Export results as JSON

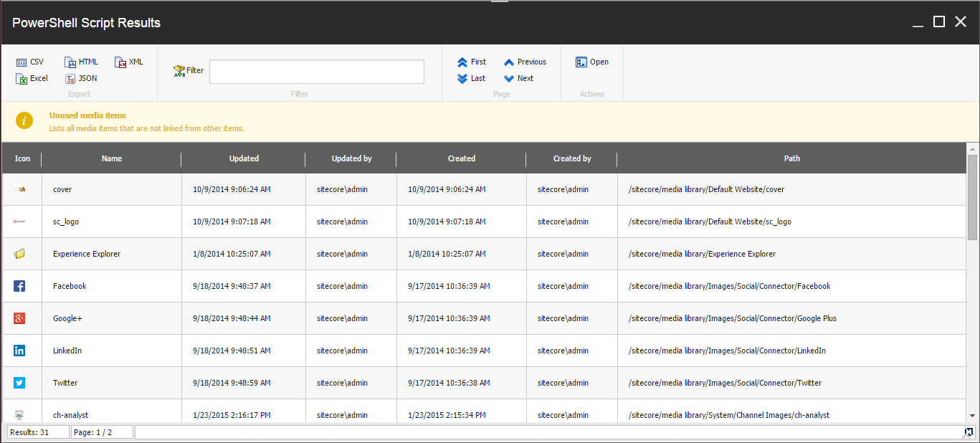click(x=81, y=79)
